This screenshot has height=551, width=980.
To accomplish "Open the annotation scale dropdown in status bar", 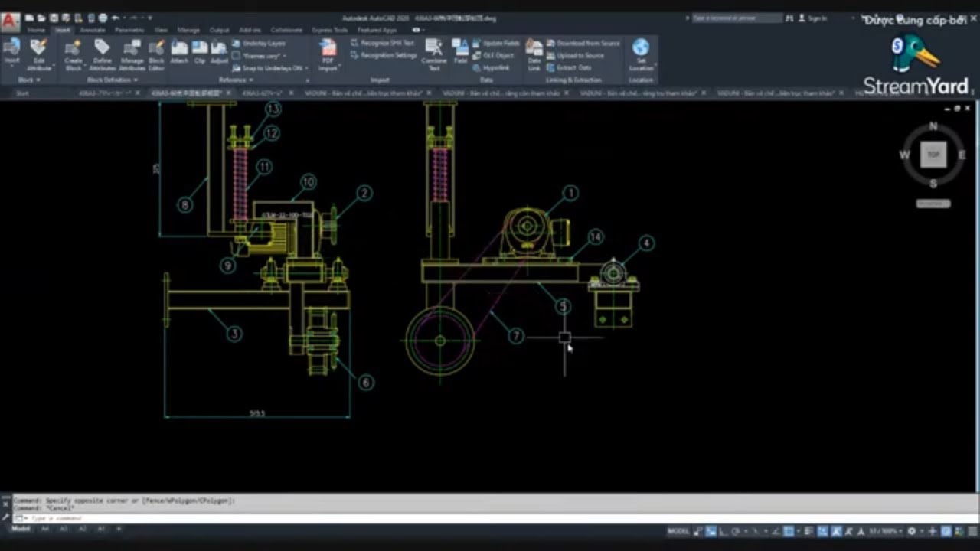I will (x=884, y=531).
